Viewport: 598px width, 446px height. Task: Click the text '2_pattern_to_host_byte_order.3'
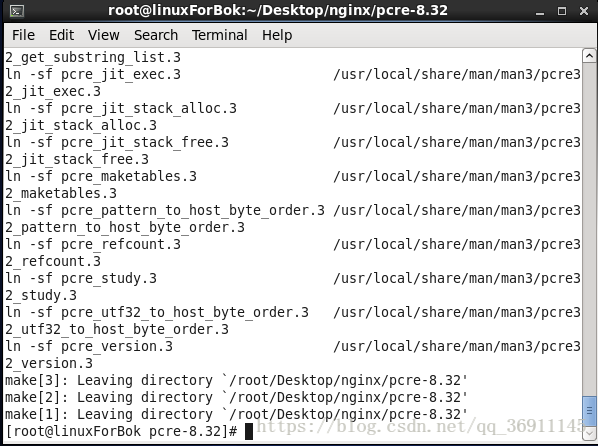click(125, 227)
